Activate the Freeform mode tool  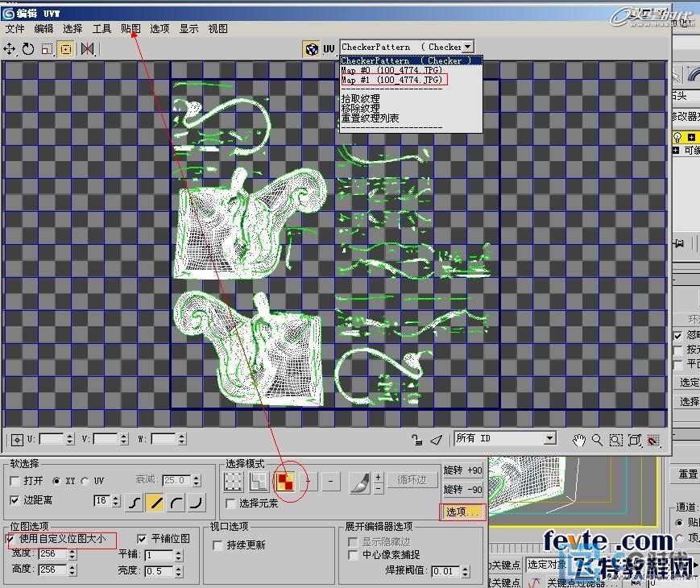click(66, 48)
